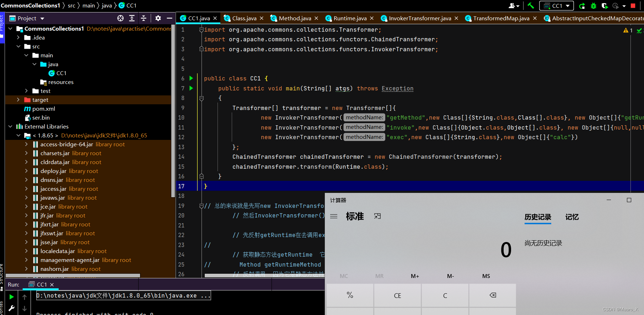This screenshot has height=315, width=644.
Task: Open the user account icon in toolbar
Action: pos(514,6)
